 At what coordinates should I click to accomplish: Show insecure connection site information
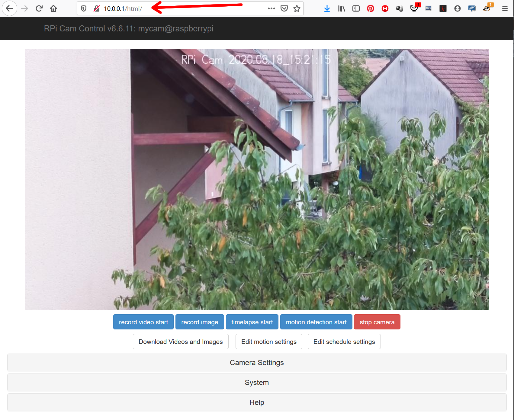(x=97, y=8)
